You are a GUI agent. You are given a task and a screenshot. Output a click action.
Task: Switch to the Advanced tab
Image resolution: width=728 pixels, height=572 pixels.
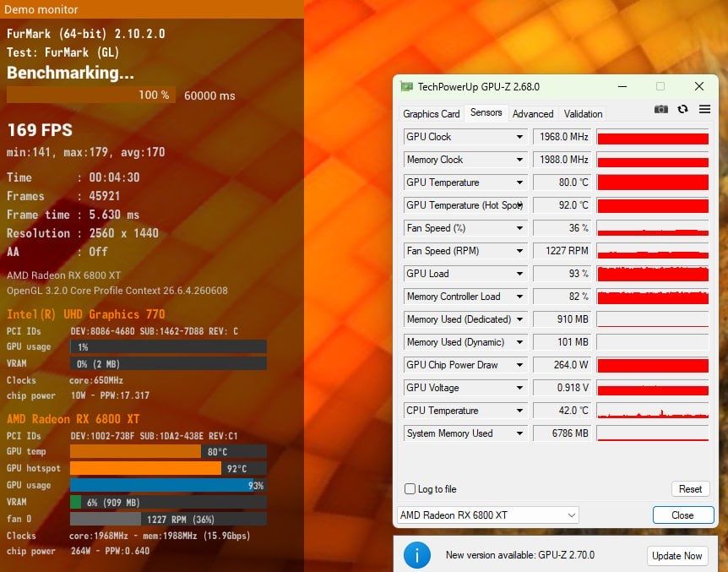(533, 114)
